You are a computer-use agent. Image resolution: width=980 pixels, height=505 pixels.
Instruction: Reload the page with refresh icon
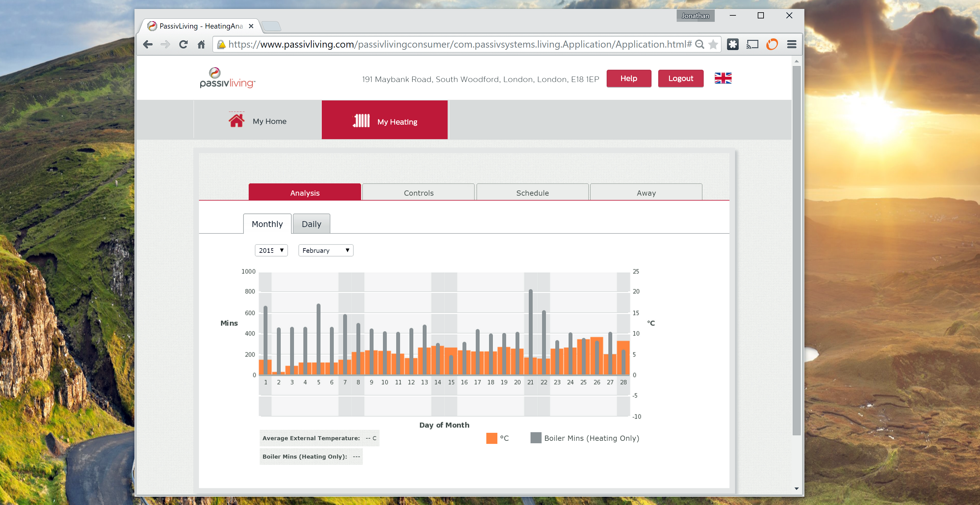183,45
